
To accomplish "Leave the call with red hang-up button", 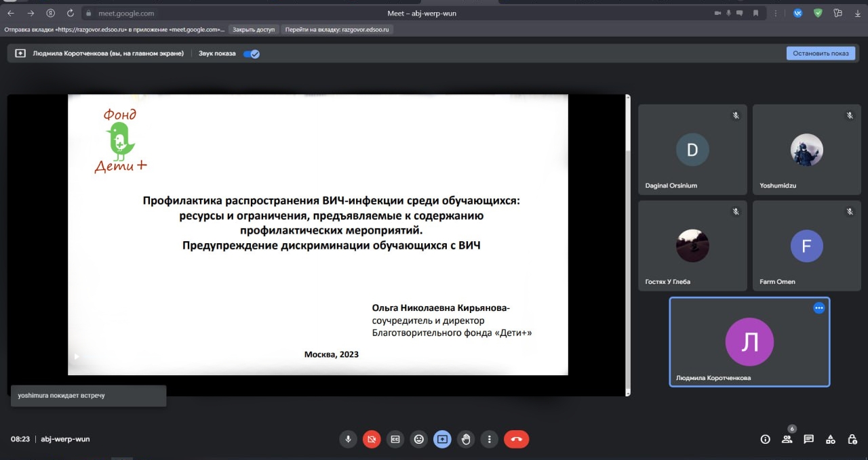I will 516,439.
